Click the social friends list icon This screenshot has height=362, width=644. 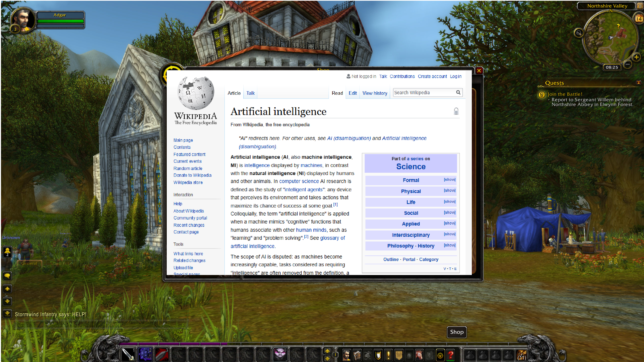[7, 251]
